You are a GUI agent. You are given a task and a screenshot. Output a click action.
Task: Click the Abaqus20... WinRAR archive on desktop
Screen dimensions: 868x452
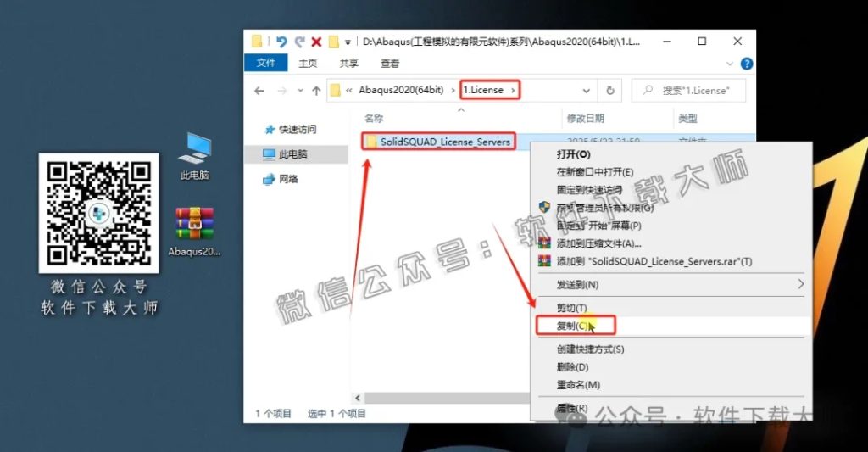[x=194, y=232]
